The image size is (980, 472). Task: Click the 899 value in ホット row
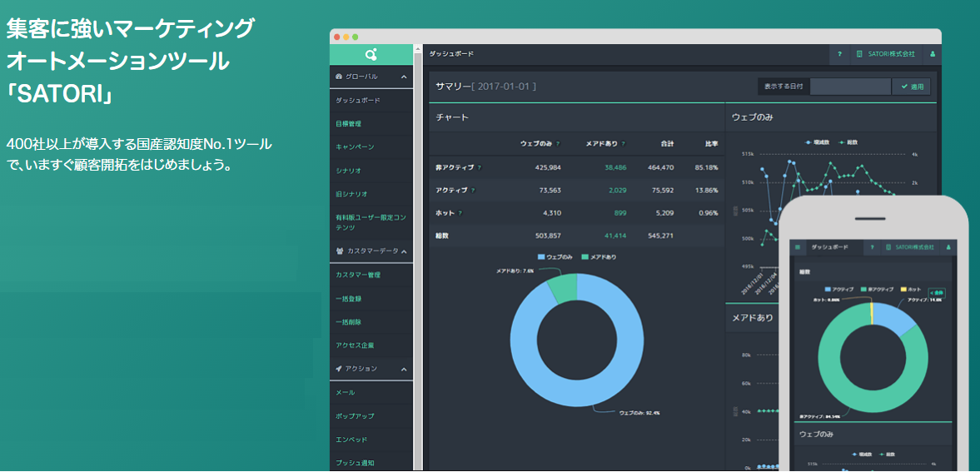[x=620, y=213]
